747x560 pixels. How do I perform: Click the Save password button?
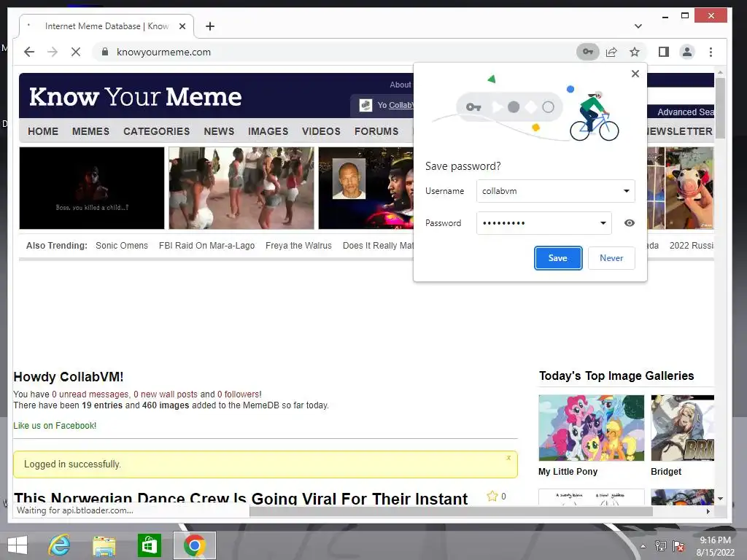558,258
